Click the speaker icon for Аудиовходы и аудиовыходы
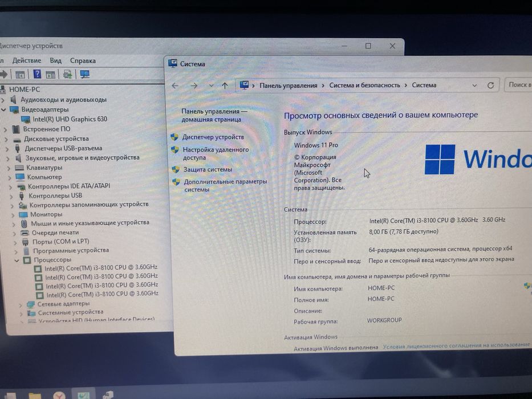Viewport: 532px width, 399px height. [x=14, y=99]
